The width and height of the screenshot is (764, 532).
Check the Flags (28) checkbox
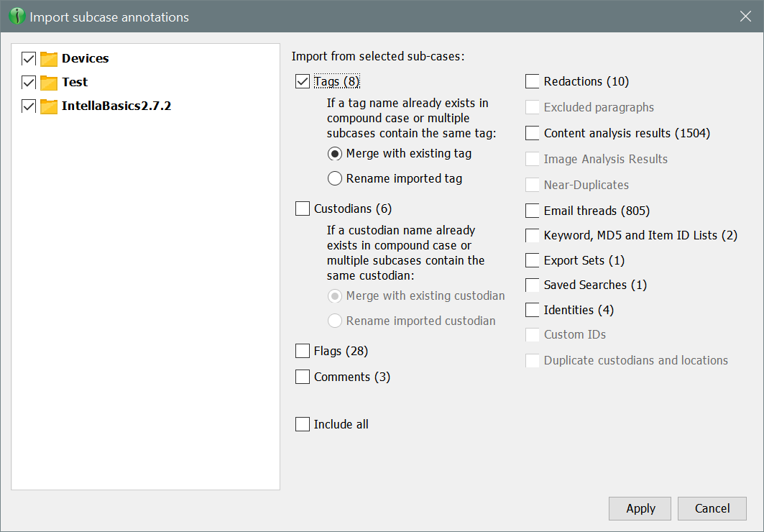click(x=303, y=352)
